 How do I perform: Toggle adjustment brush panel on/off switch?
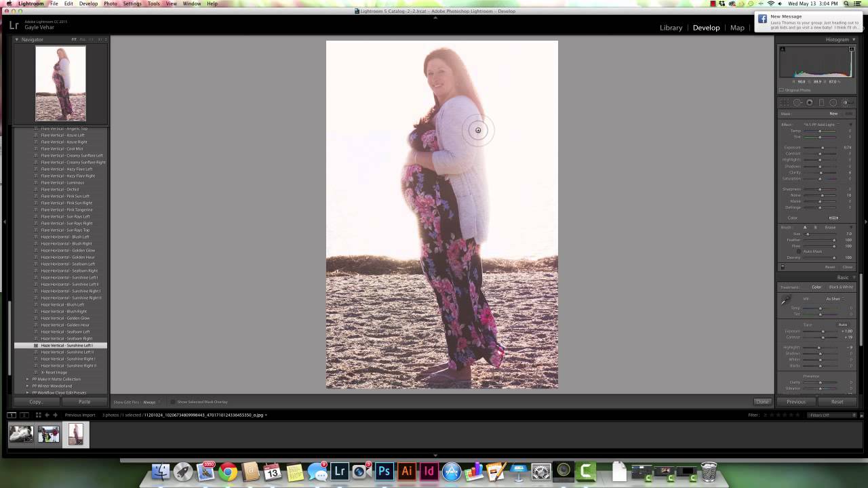click(783, 267)
